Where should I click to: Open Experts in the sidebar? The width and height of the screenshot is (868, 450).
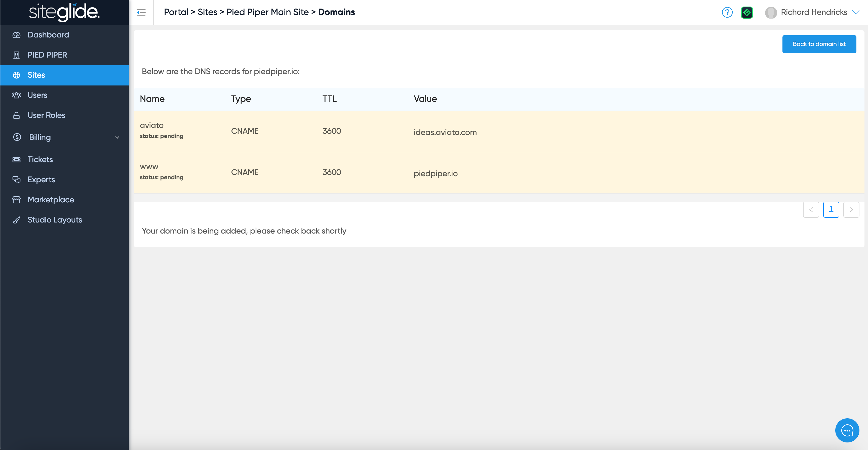64,180
